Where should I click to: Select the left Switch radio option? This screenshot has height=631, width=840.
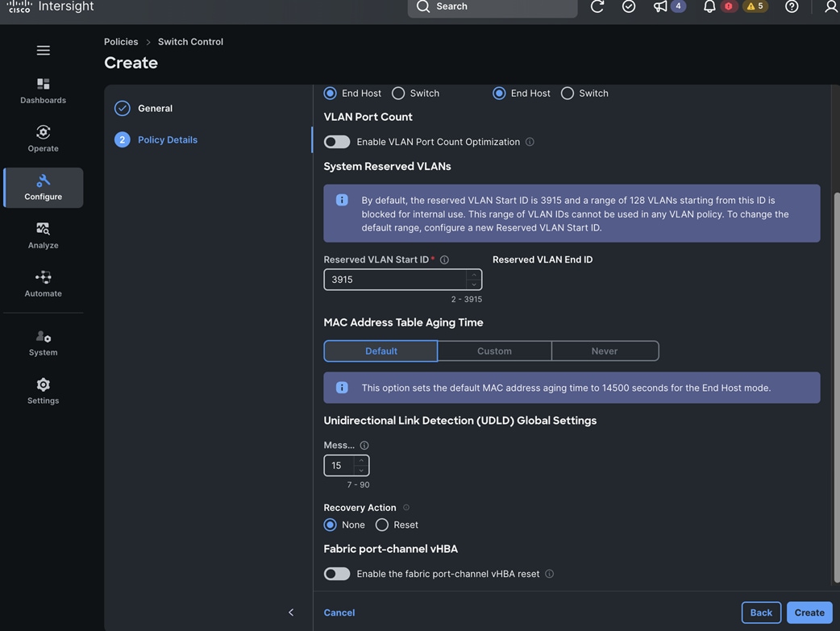398,93
